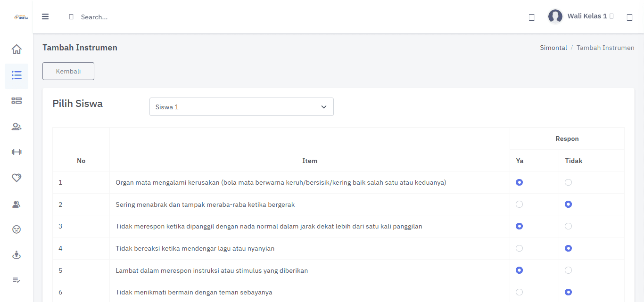Toggle the hamburger menu icon
The height and width of the screenshot is (302, 644).
(x=45, y=16)
